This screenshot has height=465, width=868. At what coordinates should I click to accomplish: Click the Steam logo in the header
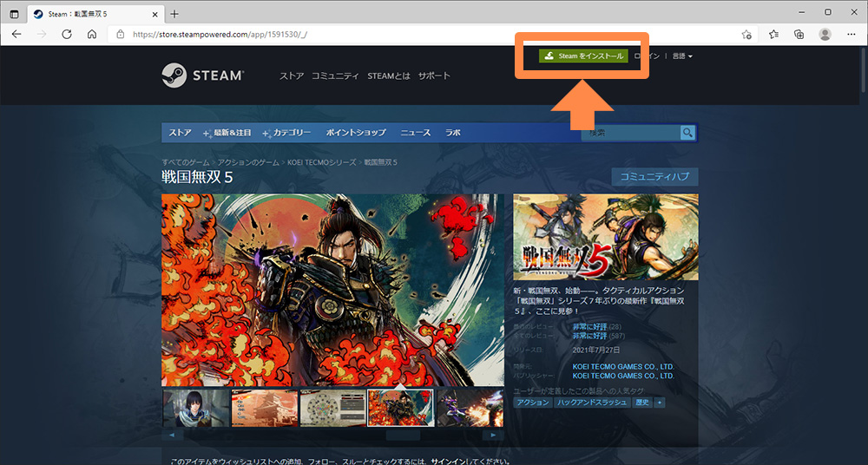202,75
